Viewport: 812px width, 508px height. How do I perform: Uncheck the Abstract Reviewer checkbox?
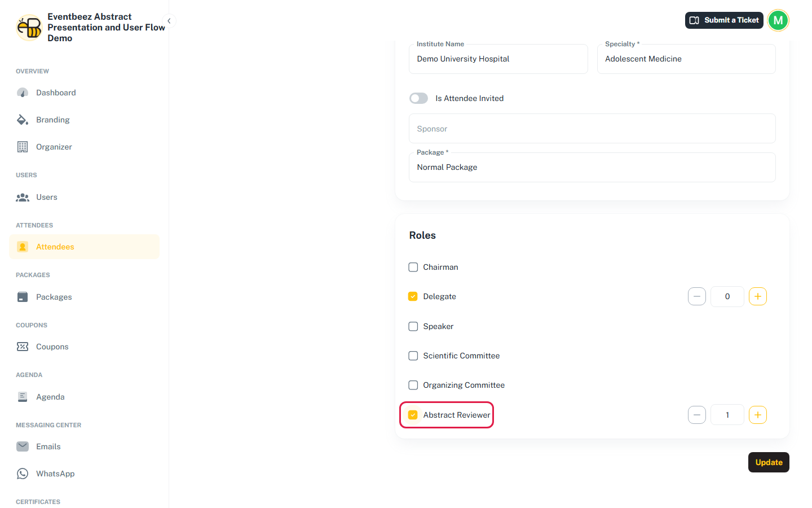413,415
